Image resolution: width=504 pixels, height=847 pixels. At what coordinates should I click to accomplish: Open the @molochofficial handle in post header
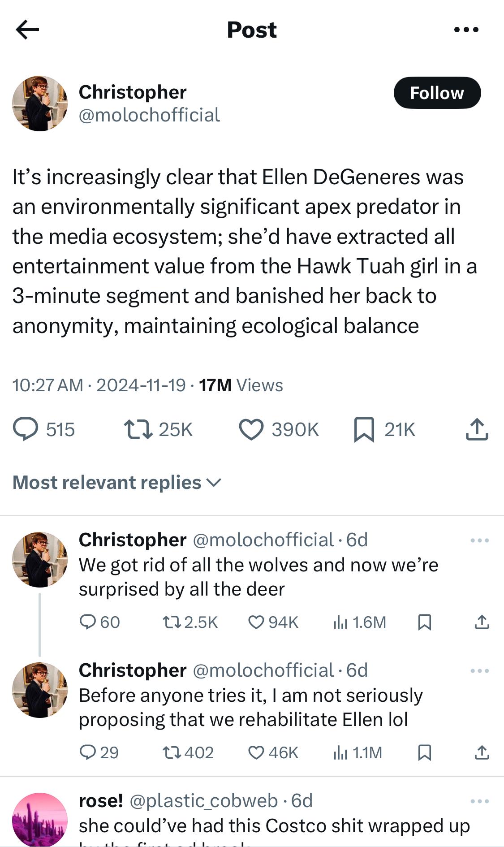pyautogui.click(x=149, y=115)
